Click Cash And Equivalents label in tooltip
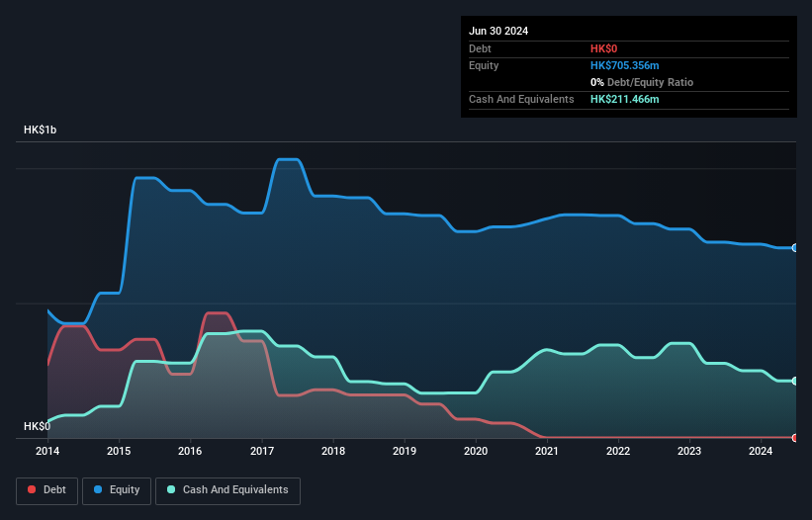The width and height of the screenshot is (812, 520). tap(521, 99)
